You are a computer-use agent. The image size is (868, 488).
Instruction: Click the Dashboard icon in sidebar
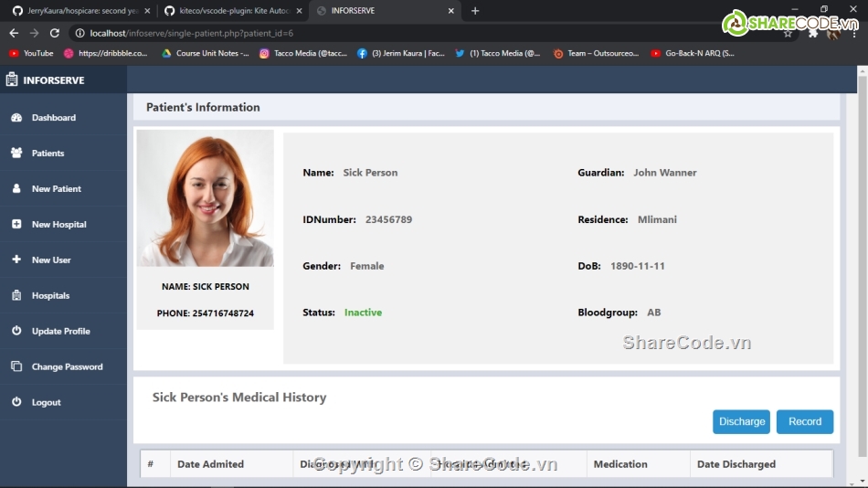16,118
